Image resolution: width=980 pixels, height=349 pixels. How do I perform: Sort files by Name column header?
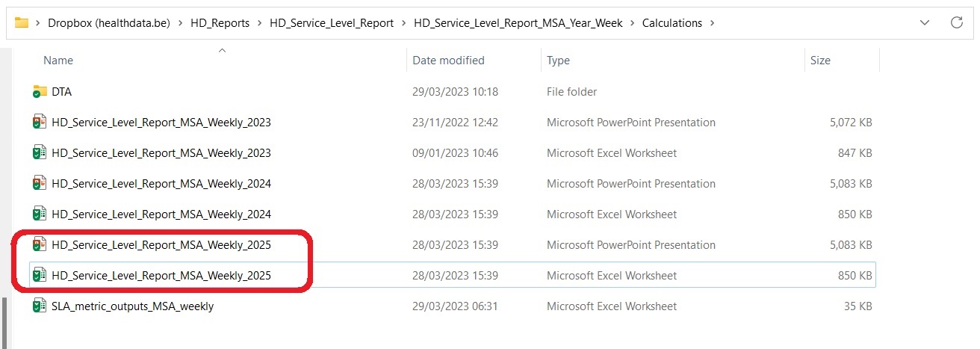58,61
